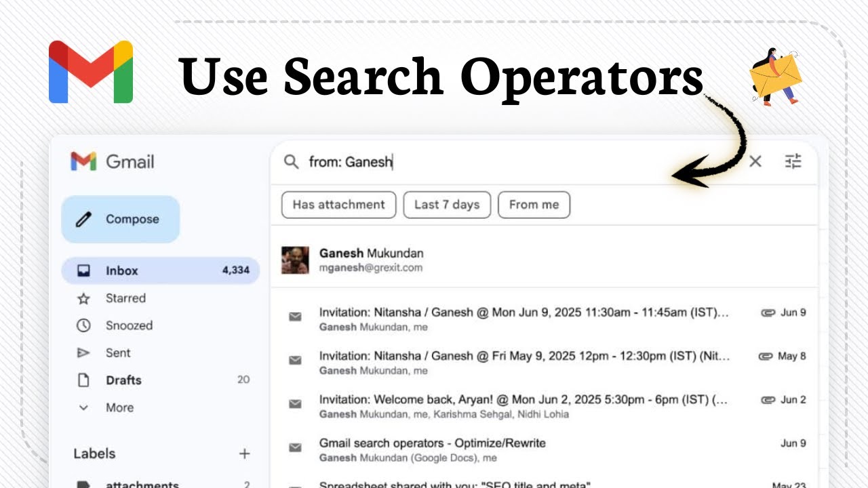This screenshot has width=868, height=488.
Task: Click attachment paperclip on the Jun 2 email
Action: click(x=768, y=399)
